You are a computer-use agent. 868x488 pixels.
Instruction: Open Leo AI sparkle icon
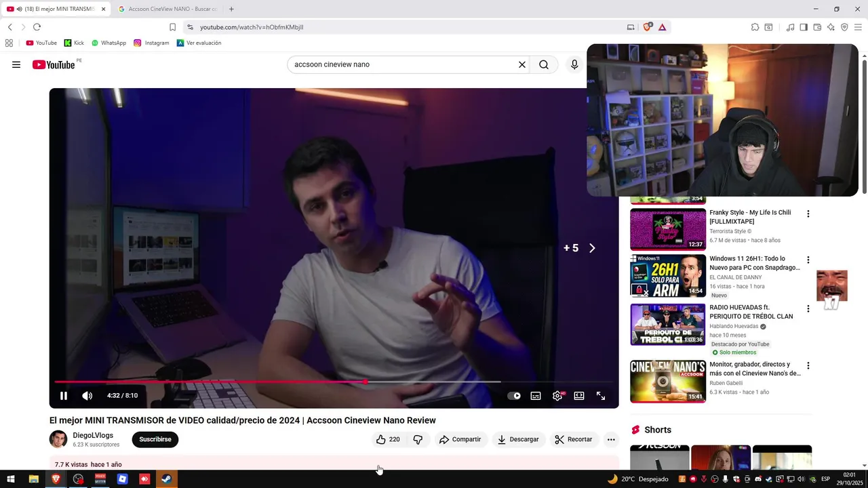click(x=831, y=27)
